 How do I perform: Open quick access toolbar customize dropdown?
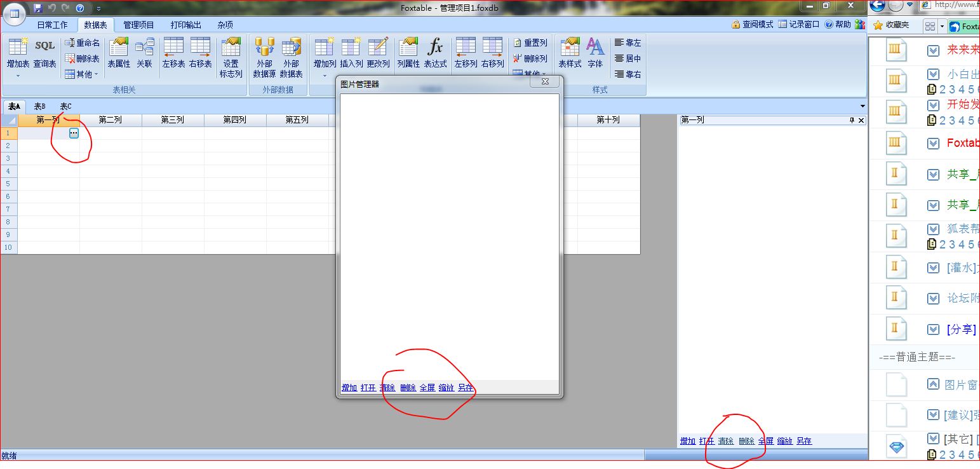click(x=98, y=9)
